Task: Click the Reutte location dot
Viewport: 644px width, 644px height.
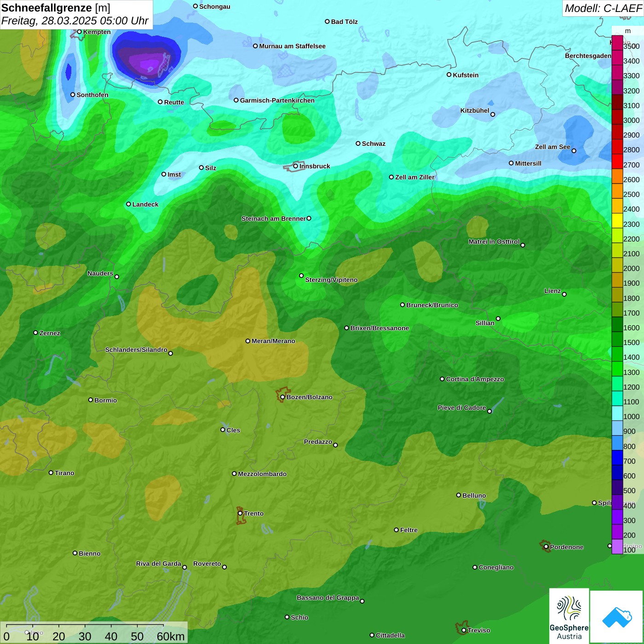Action: 160,102
